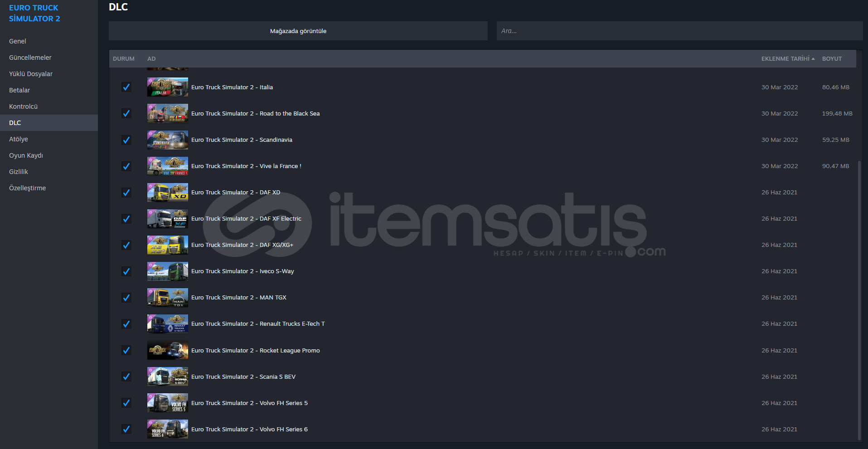
Task: Switch to Betalar section
Action: tap(49, 90)
